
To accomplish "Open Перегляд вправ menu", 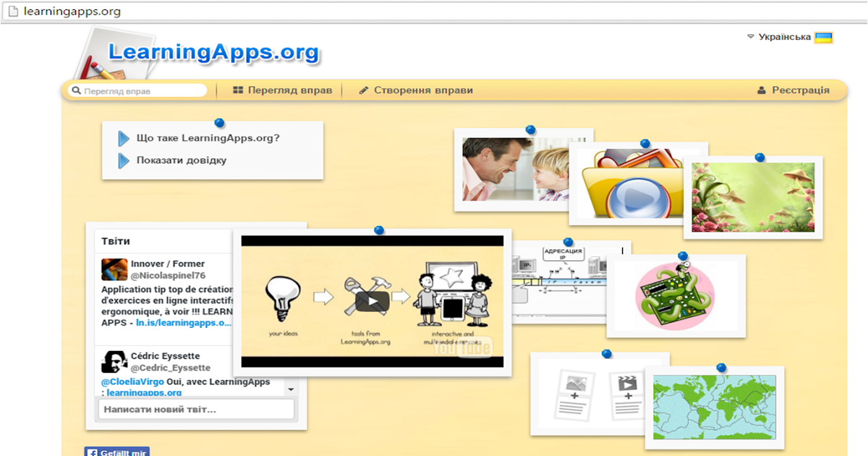I will point(283,90).
